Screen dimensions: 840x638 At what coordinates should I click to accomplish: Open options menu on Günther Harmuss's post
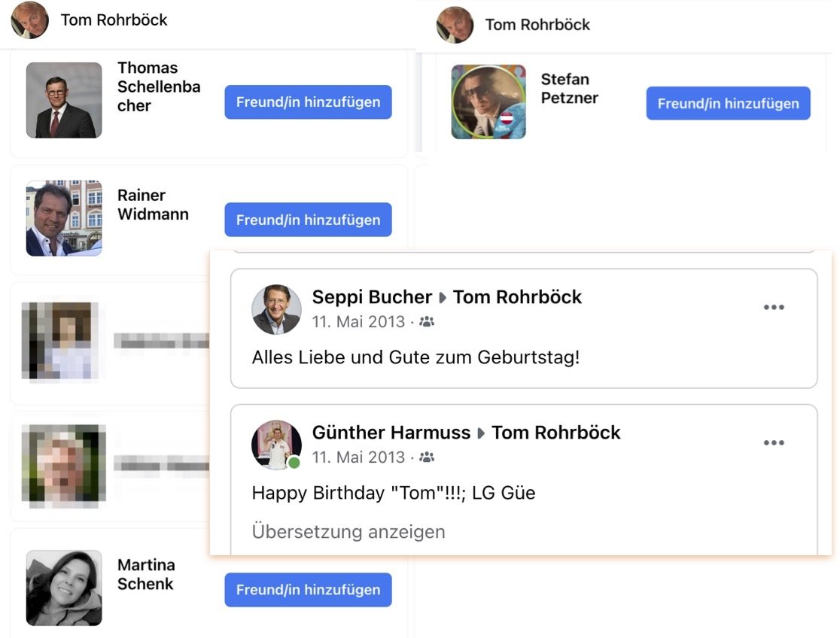pos(774,442)
